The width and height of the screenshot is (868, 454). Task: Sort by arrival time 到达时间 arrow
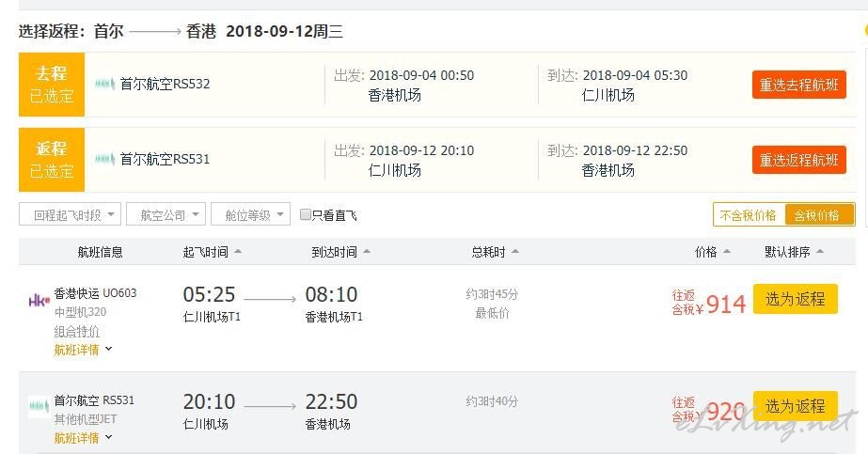tap(366, 252)
